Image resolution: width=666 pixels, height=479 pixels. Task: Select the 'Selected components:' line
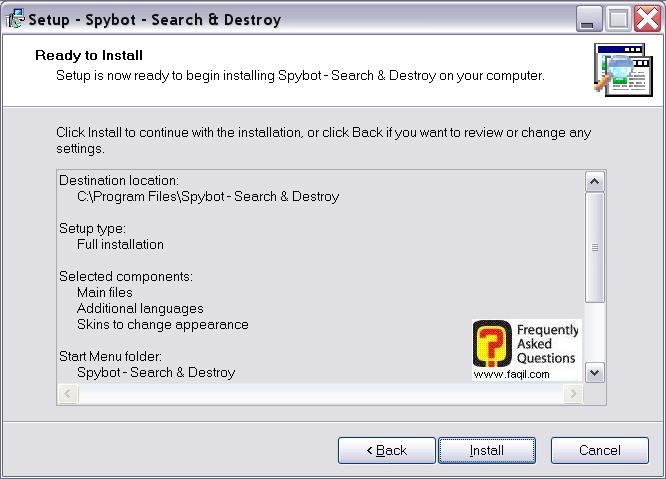[x=126, y=276]
